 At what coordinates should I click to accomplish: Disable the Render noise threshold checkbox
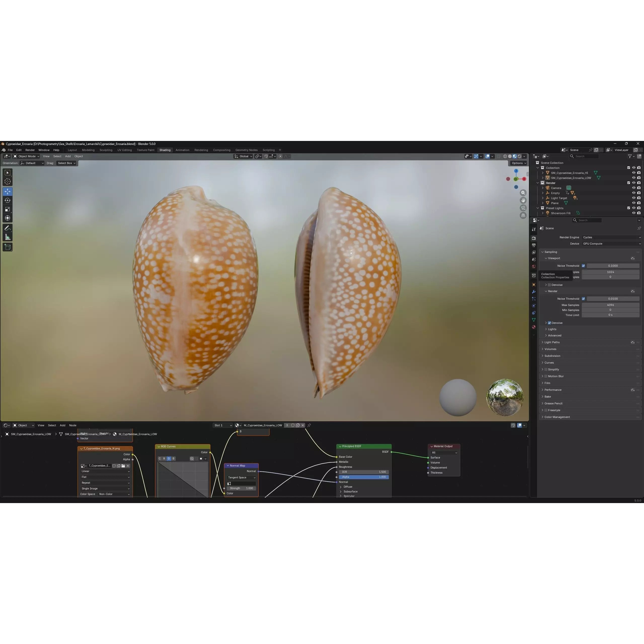point(584,299)
